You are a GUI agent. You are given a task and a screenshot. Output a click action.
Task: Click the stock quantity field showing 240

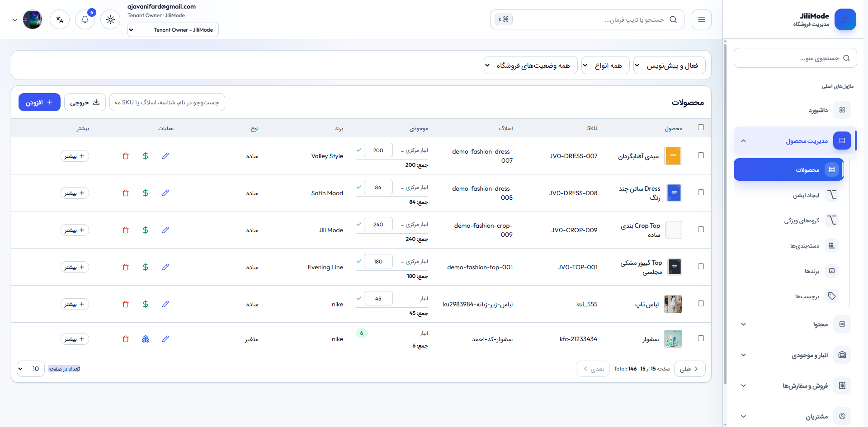click(x=378, y=225)
